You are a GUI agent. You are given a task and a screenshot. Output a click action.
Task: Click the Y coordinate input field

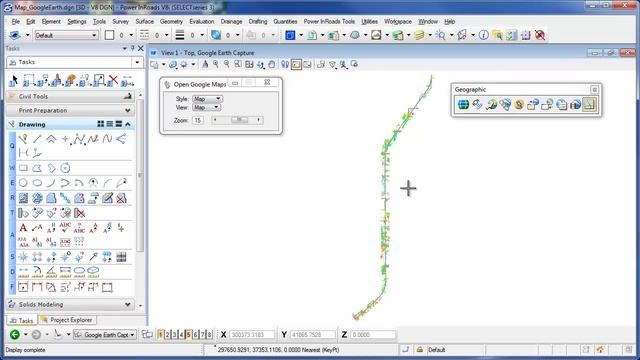tap(313, 335)
